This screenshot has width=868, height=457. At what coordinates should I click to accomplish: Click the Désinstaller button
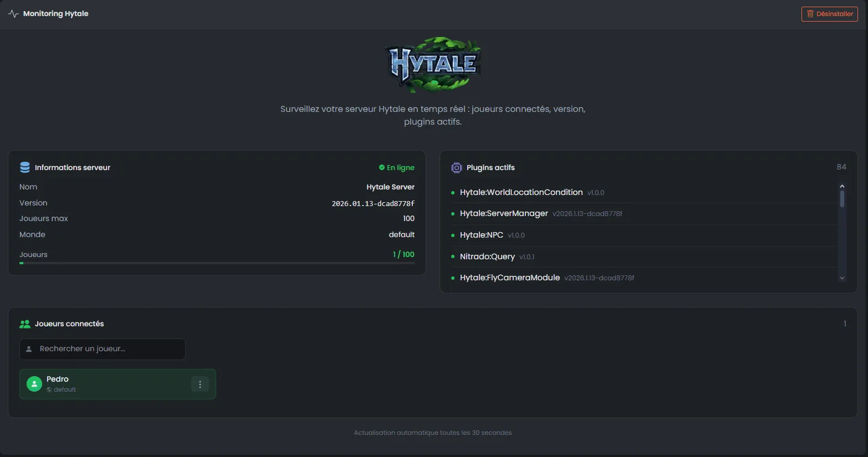(x=829, y=14)
